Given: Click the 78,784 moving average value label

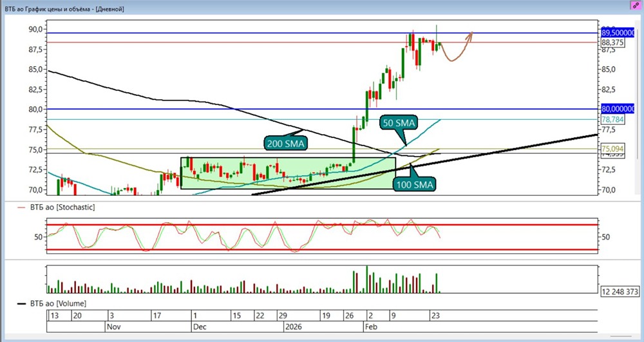Looking at the screenshot, I should click(x=612, y=119).
